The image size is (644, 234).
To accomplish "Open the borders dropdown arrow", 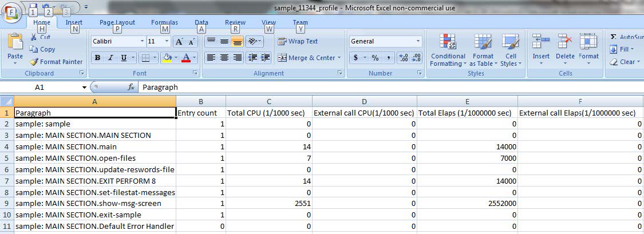I will [154, 58].
